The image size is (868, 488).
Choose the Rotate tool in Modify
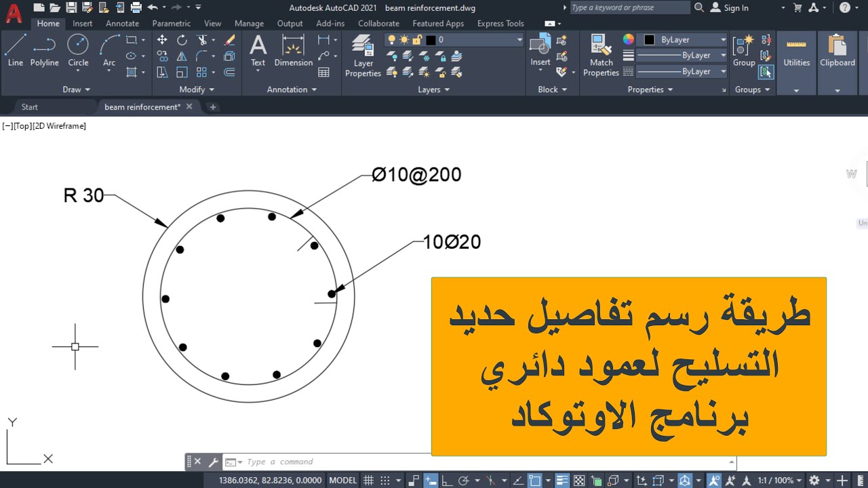[x=182, y=40]
